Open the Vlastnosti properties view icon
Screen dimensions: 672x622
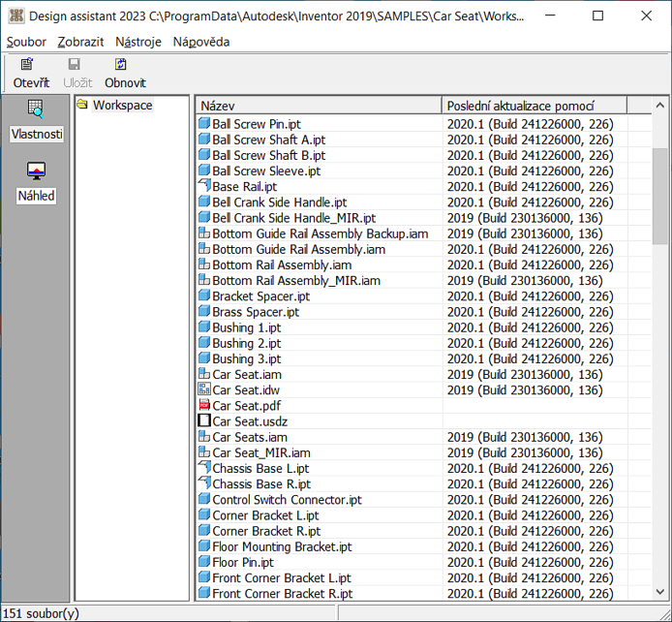pyautogui.click(x=36, y=109)
